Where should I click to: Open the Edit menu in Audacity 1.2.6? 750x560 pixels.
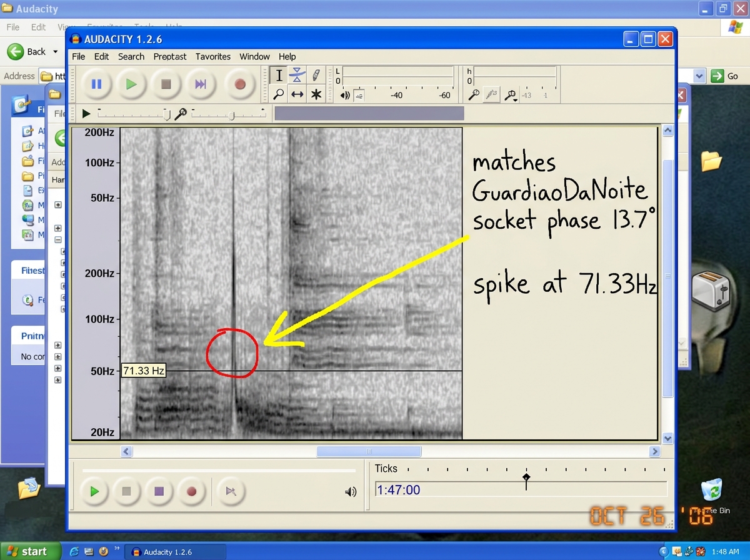click(x=101, y=56)
